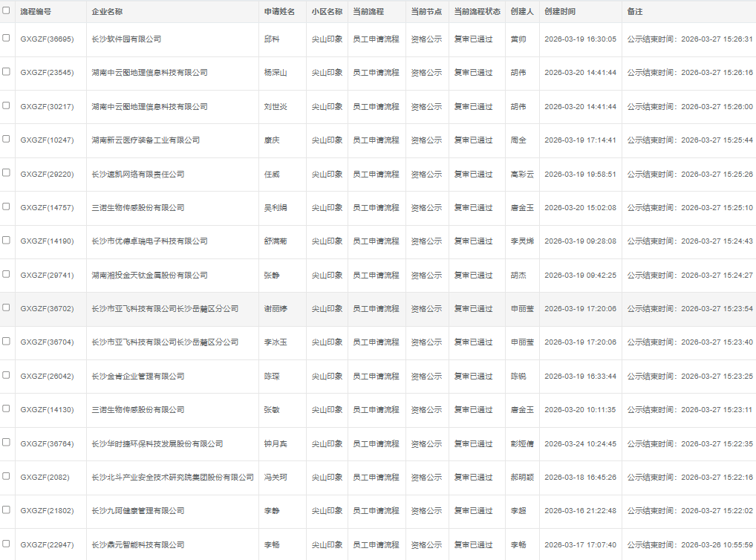The height and width of the screenshot is (560, 756).
Task: Check the row GXGZF(29741) checkbox
Action: click(6, 274)
